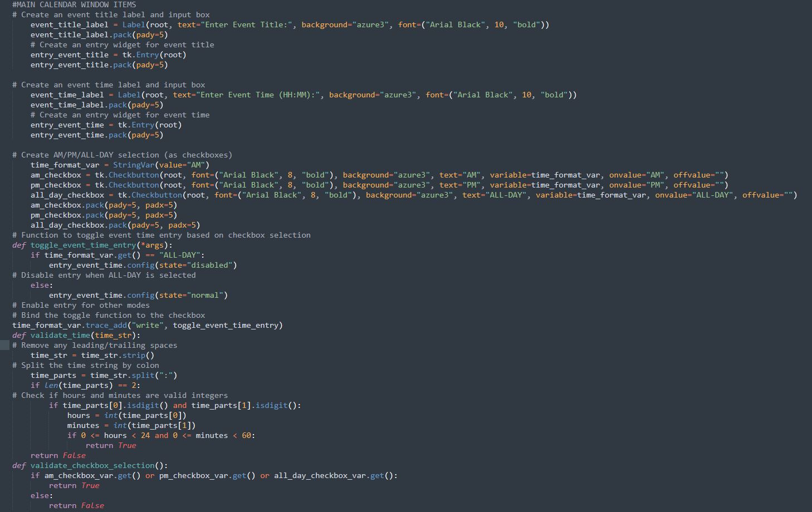Click the 'def validate_time(time_str):' line
Image resolution: width=812 pixels, height=512 pixels.
76,335
